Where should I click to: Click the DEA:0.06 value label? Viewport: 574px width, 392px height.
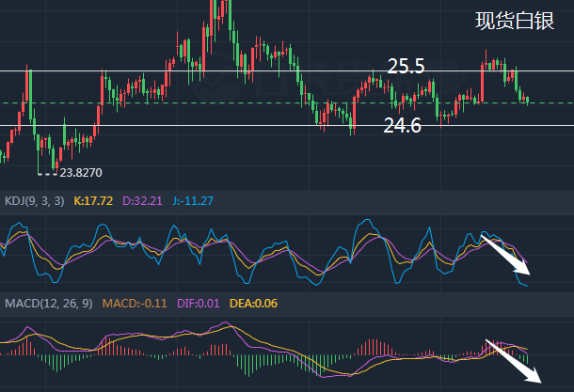point(253,303)
